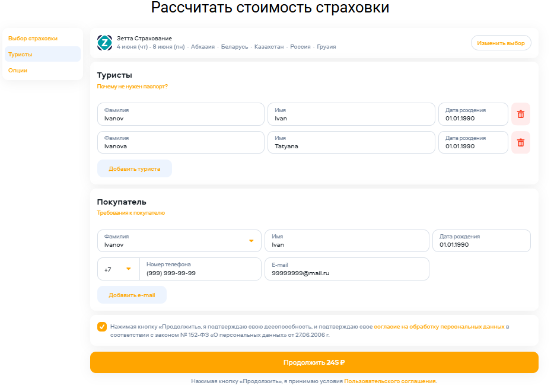Open the Требования к покупателю link

(x=131, y=213)
